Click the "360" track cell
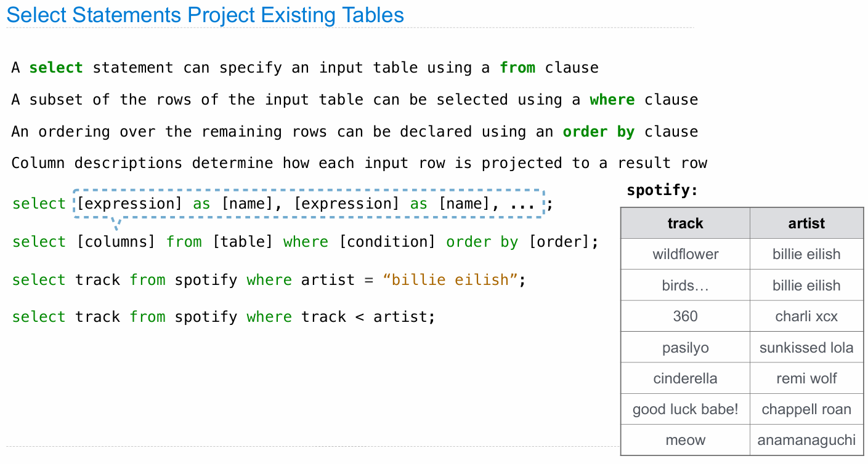 point(685,316)
